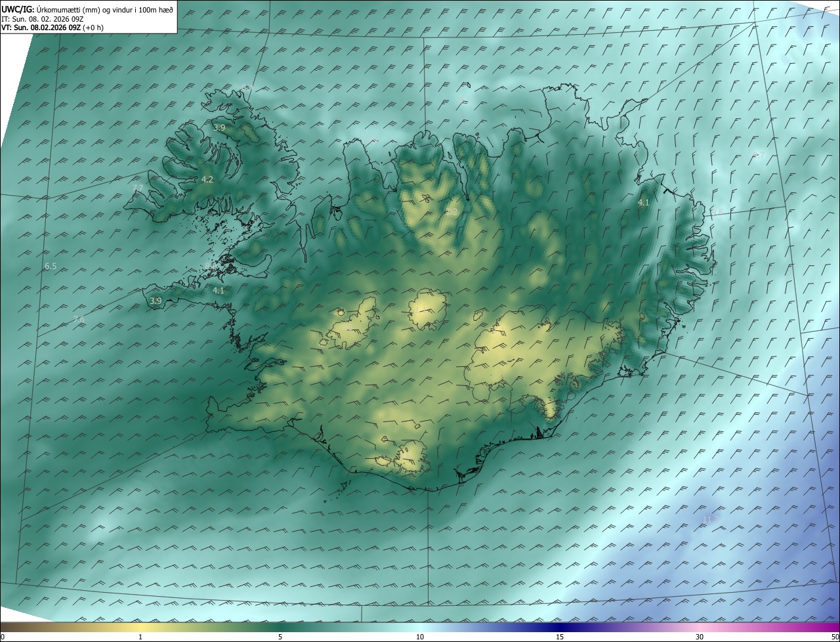Image resolution: width=840 pixels, height=642 pixels.
Task: Click the '8.0' value label
Action: 210,265
